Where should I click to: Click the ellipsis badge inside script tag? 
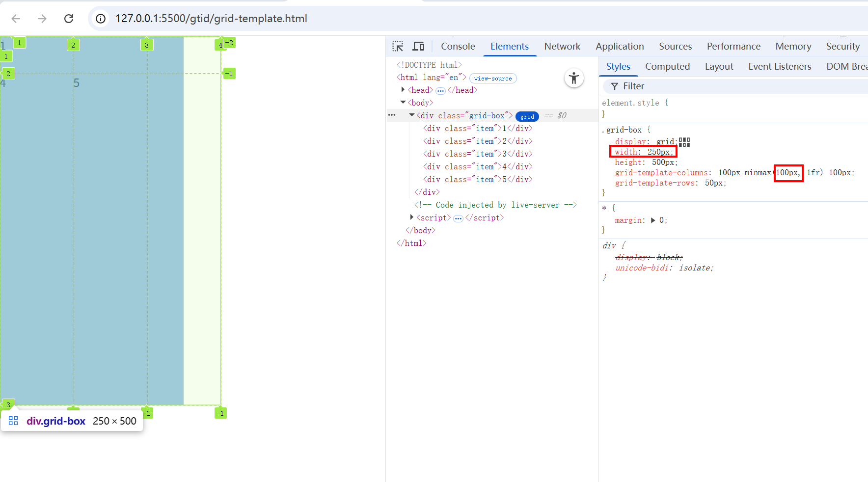[x=458, y=218]
